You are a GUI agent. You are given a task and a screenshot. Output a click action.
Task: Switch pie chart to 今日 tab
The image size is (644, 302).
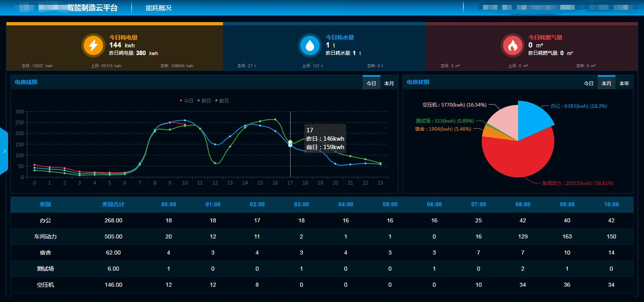[x=588, y=83]
